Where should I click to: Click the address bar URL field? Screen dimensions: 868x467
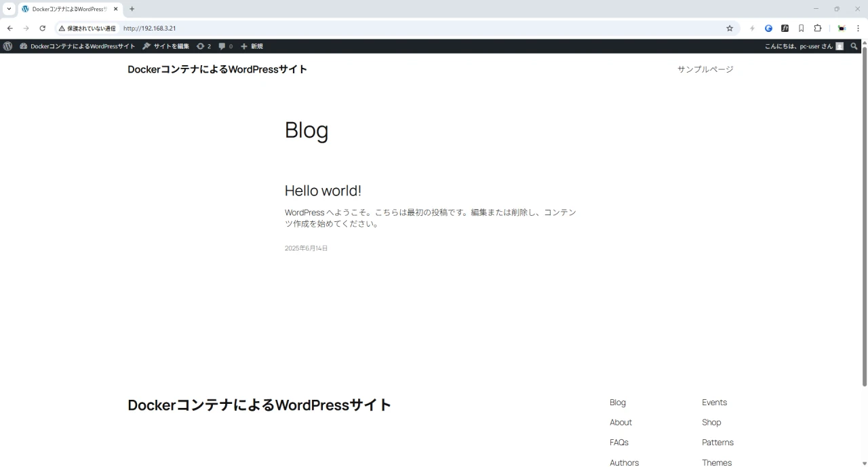[x=407, y=29]
